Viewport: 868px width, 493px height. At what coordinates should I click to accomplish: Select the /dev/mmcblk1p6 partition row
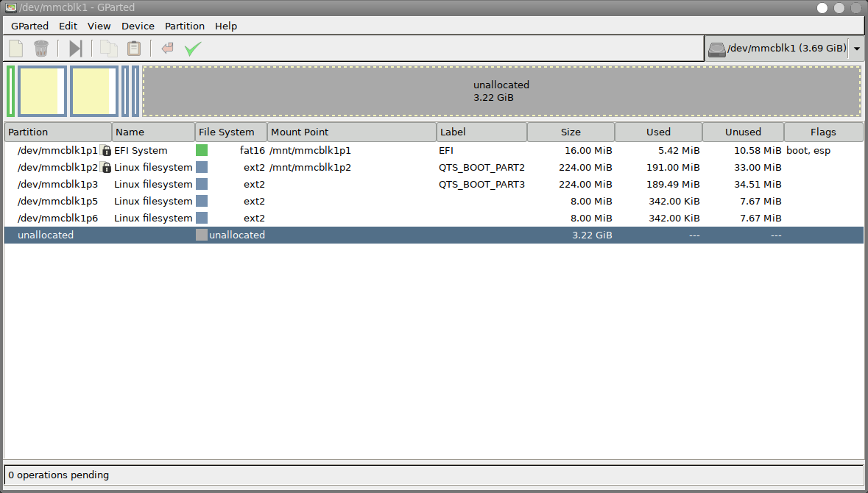[x=434, y=218]
